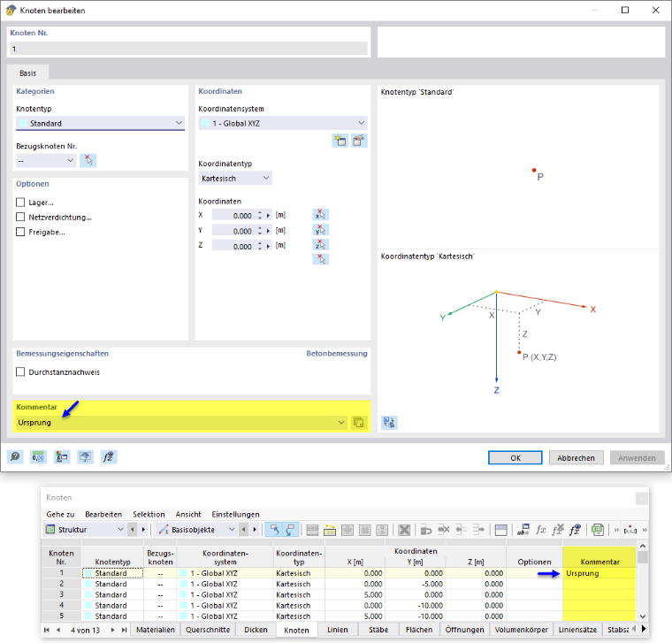Click the view settings icon under graphic
The width and height of the screenshot is (672, 643).
coord(389,423)
